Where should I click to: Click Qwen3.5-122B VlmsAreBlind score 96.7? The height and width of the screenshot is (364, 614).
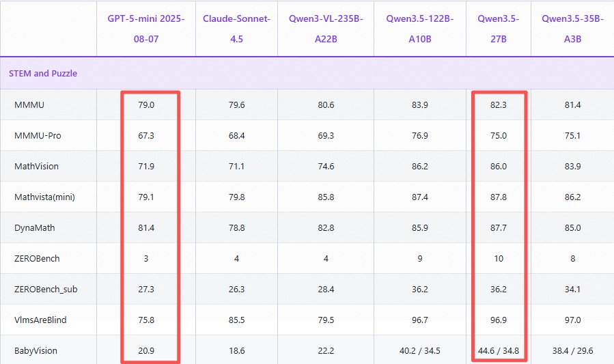click(x=420, y=320)
